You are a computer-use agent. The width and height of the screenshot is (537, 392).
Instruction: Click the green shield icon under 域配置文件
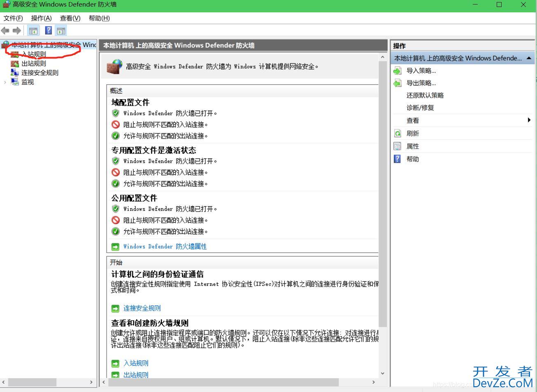pyautogui.click(x=116, y=113)
